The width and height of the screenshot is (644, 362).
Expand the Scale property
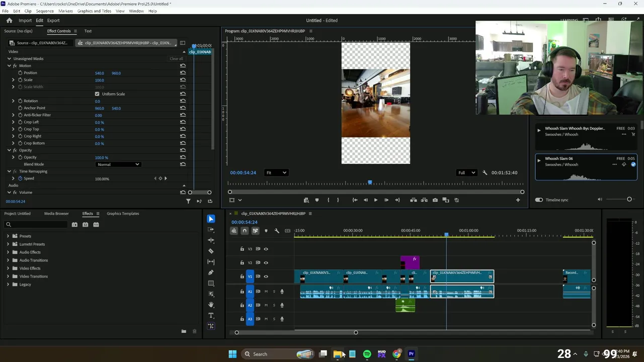[x=14, y=80]
